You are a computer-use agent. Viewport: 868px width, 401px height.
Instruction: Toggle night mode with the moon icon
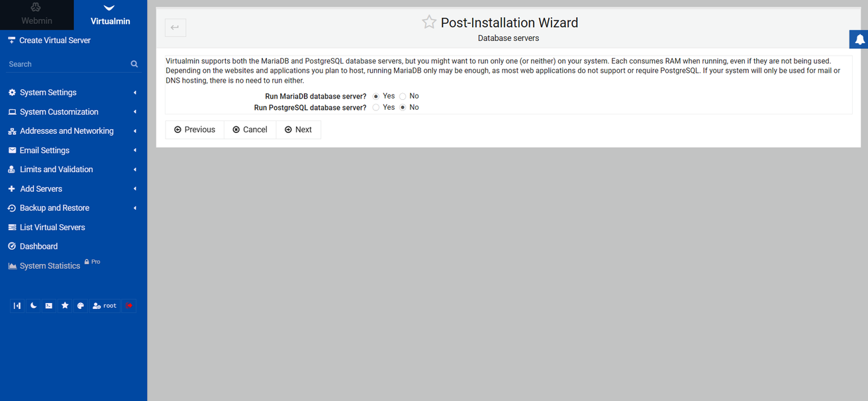tap(33, 306)
